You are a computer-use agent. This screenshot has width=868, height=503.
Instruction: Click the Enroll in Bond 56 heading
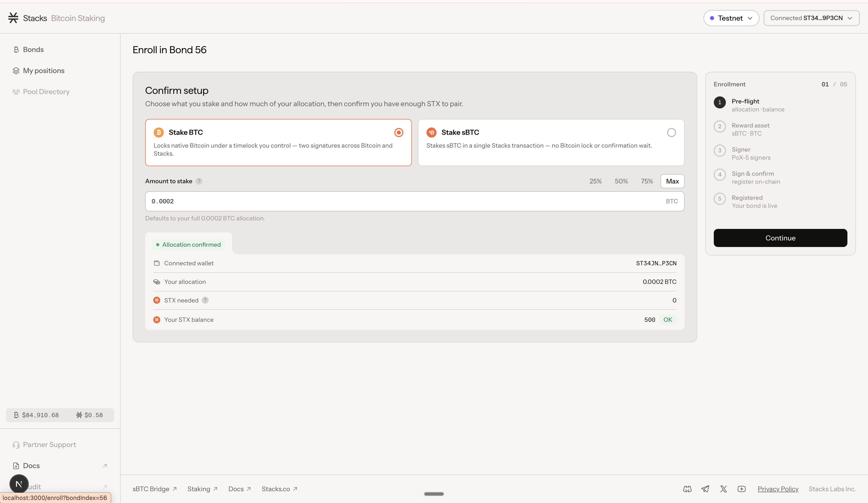(x=170, y=50)
